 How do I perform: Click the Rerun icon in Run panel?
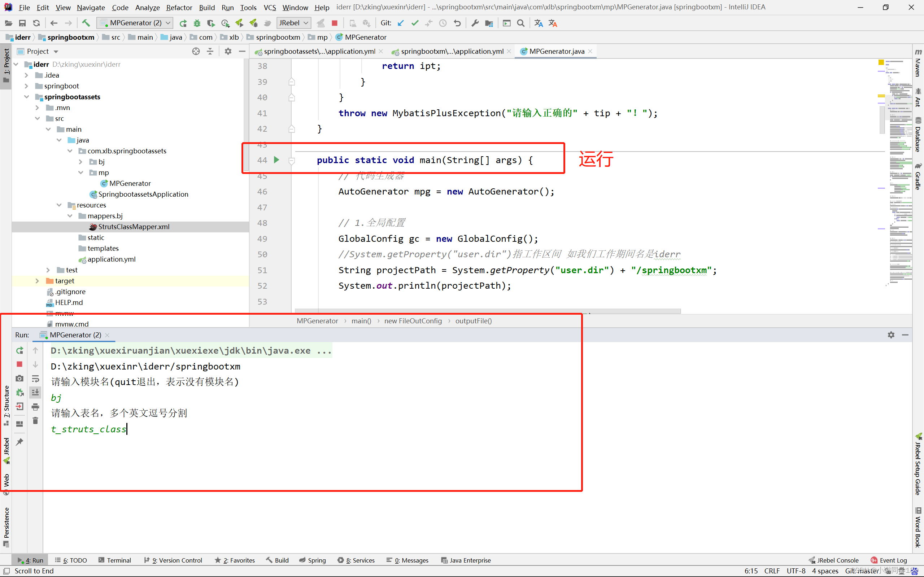pyautogui.click(x=19, y=350)
